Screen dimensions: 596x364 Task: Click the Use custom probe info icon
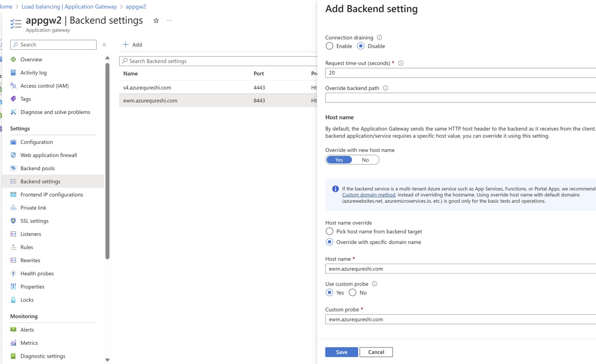point(374,284)
